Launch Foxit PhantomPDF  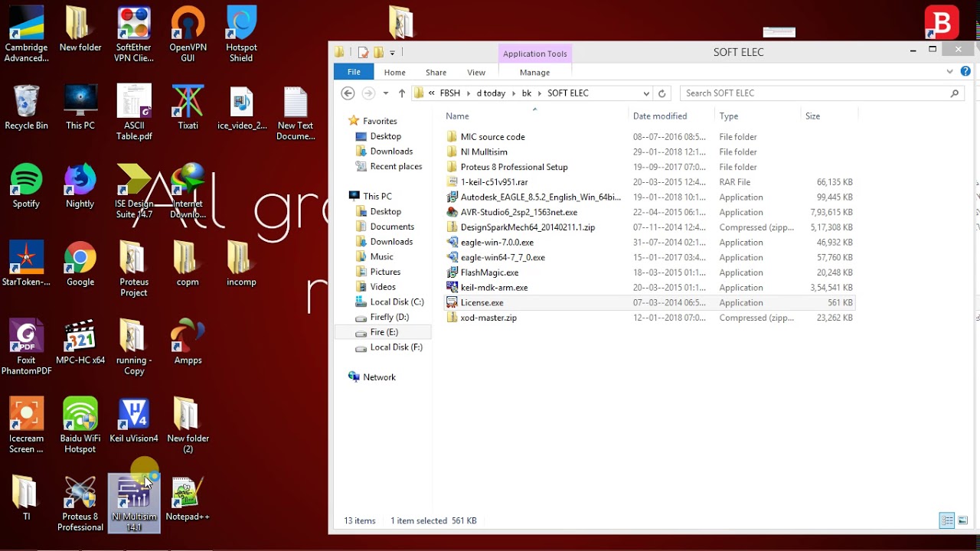pos(26,347)
